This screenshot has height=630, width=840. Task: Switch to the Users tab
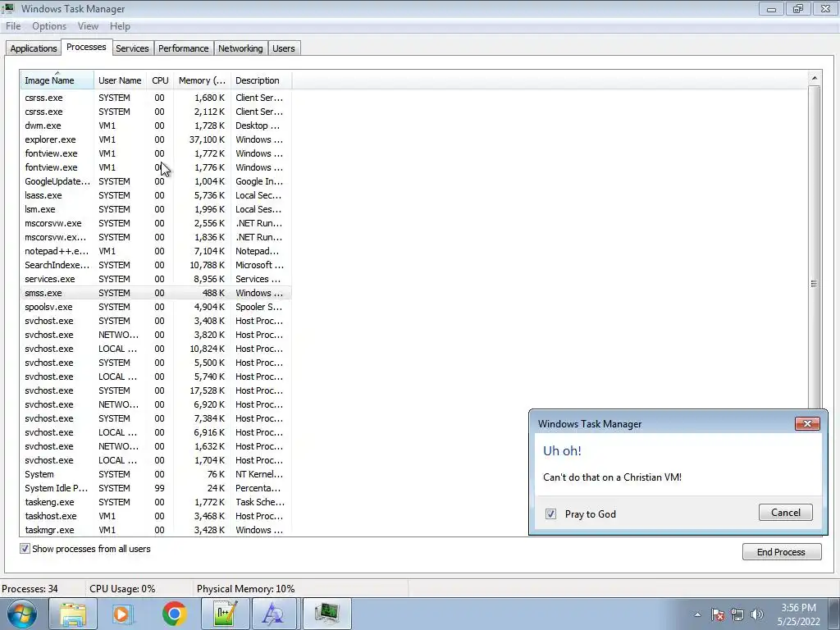click(x=283, y=48)
